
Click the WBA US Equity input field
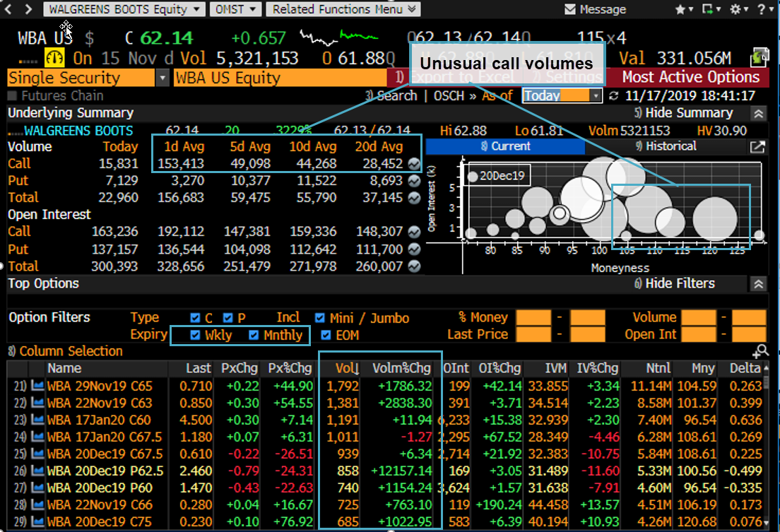click(x=280, y=78)
